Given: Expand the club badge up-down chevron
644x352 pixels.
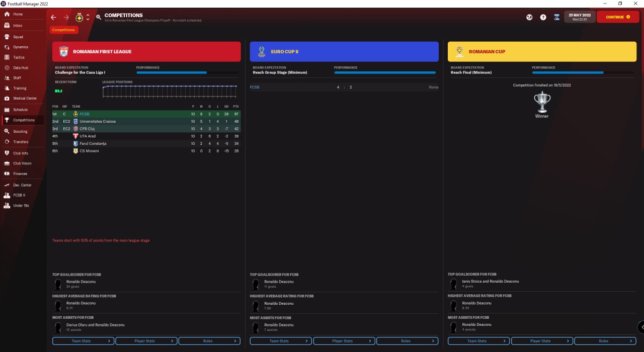Looking at the screenshot, I should [88, 17].
